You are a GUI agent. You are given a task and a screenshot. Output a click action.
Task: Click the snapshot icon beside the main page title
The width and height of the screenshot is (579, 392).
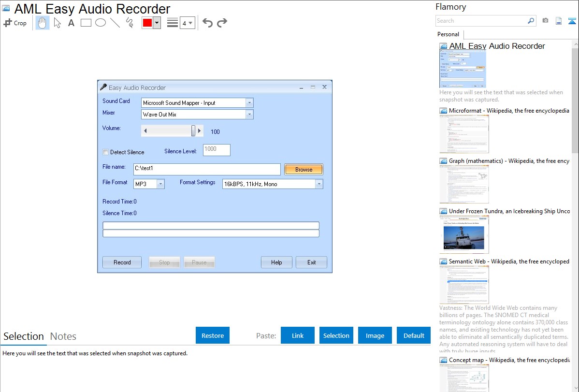click(6, 8)
